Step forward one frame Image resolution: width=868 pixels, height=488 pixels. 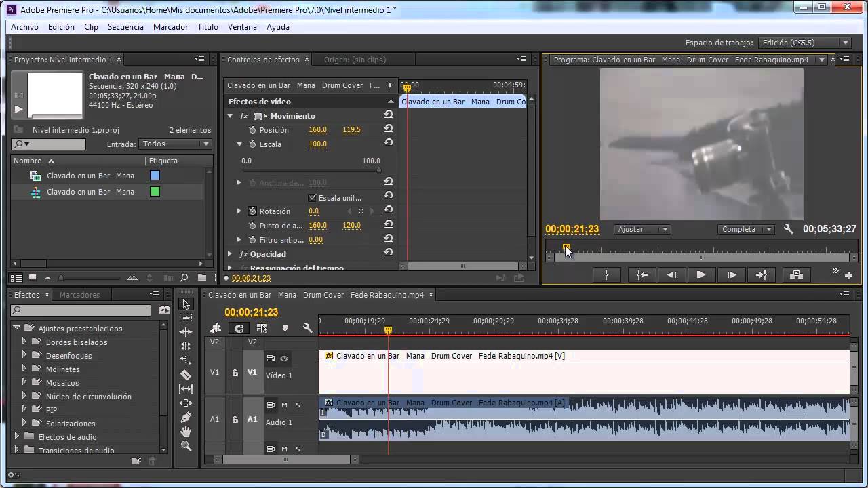click(x=731, y=274)
